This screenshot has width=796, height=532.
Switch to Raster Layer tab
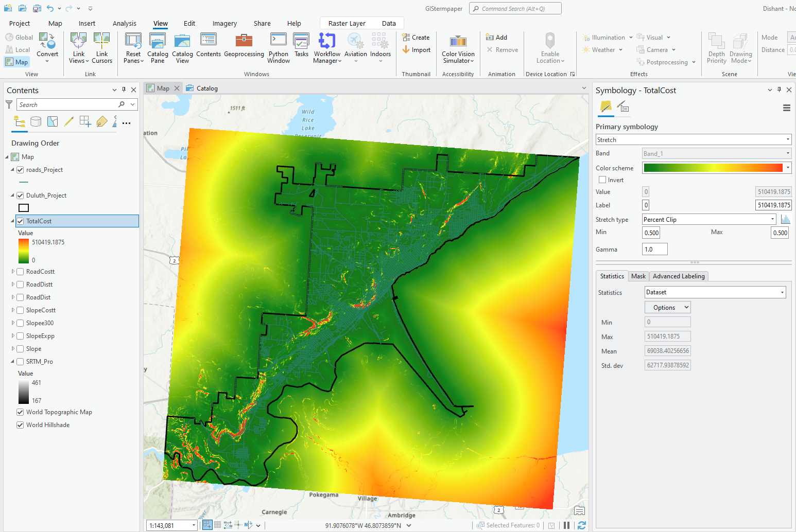(347, 24)
